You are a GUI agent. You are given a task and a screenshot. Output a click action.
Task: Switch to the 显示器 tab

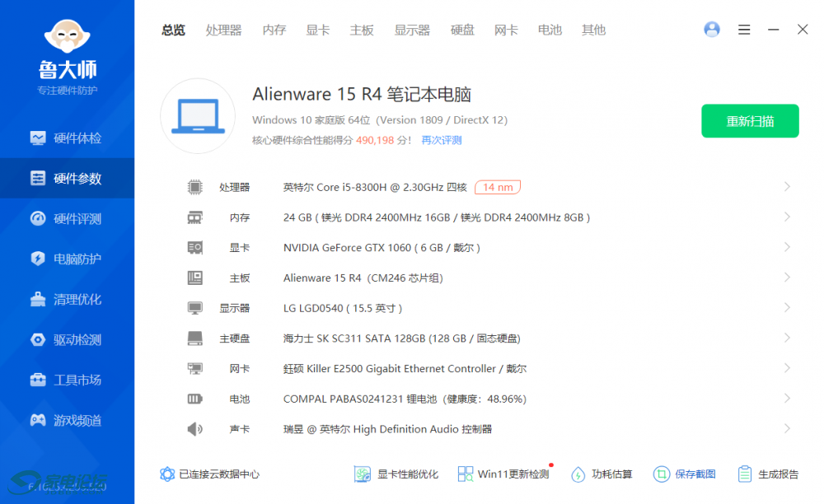click(x=413, y=30)
